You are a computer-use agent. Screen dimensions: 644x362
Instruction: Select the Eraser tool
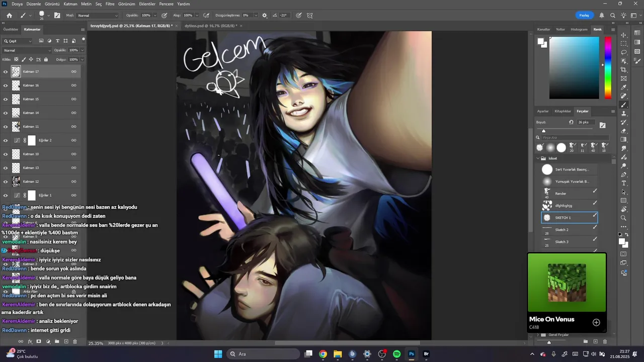tap(624, 131)
